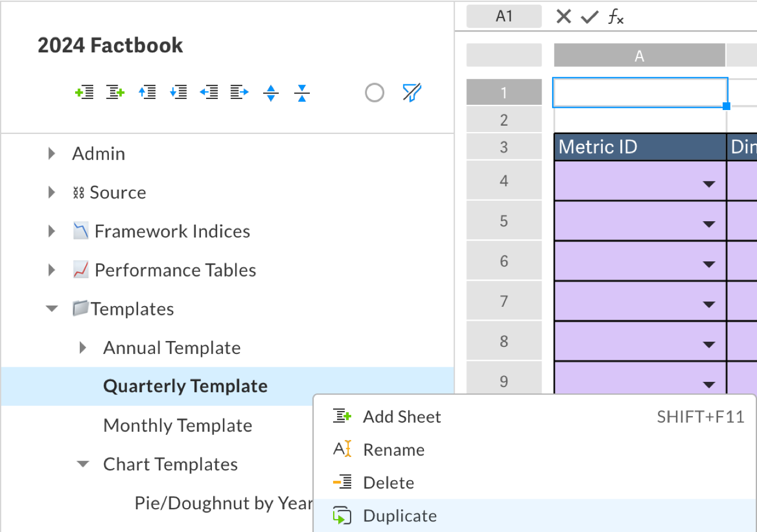757x532 pixels.
Task: Select Rename in the context menu
Action: tap(394, 449)
